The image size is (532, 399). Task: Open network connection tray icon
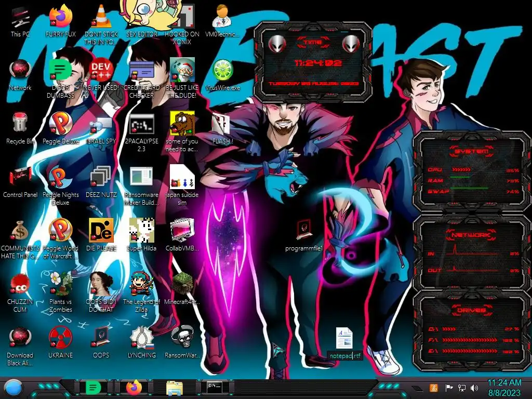click(x=462, y=388)
